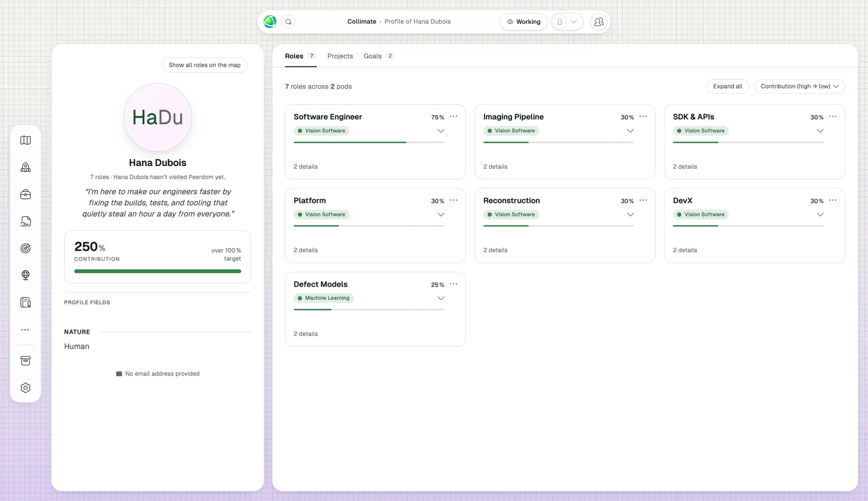Click the Software Engineer 75% progress bar
Image resolution: width=868 pixels, height=501 pixels.
point(369,142)
